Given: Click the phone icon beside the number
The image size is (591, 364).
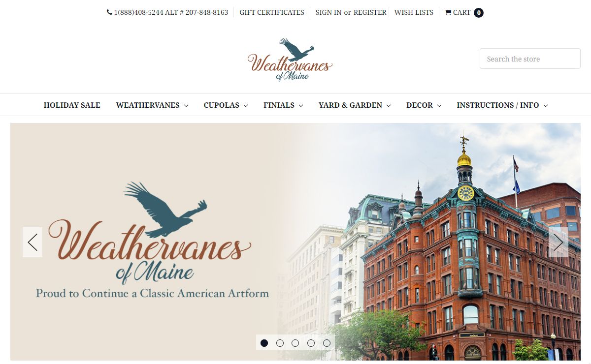Looking at the screenshot, I should pos(109,12).
